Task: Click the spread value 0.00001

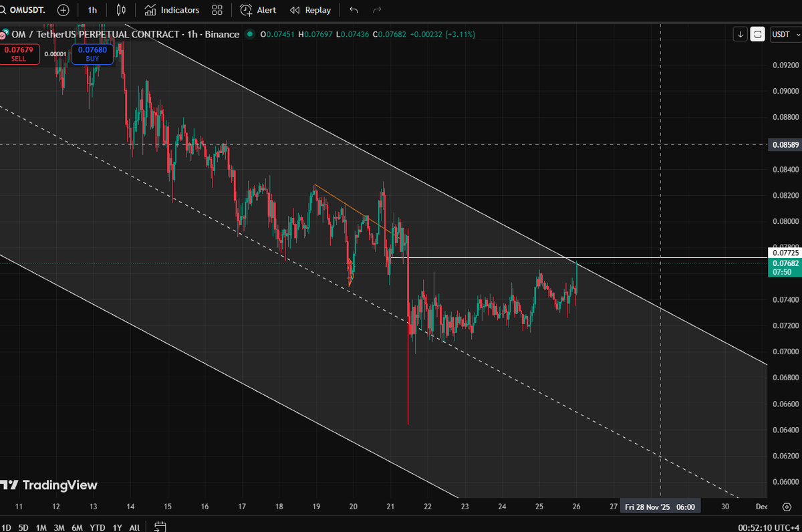Action: tap(55, 53)
